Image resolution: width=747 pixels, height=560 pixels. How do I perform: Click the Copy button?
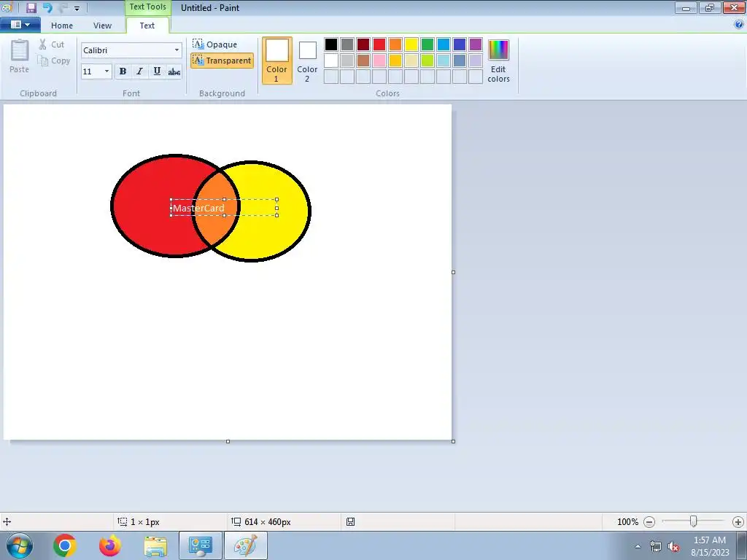click(x=54, y=61)
